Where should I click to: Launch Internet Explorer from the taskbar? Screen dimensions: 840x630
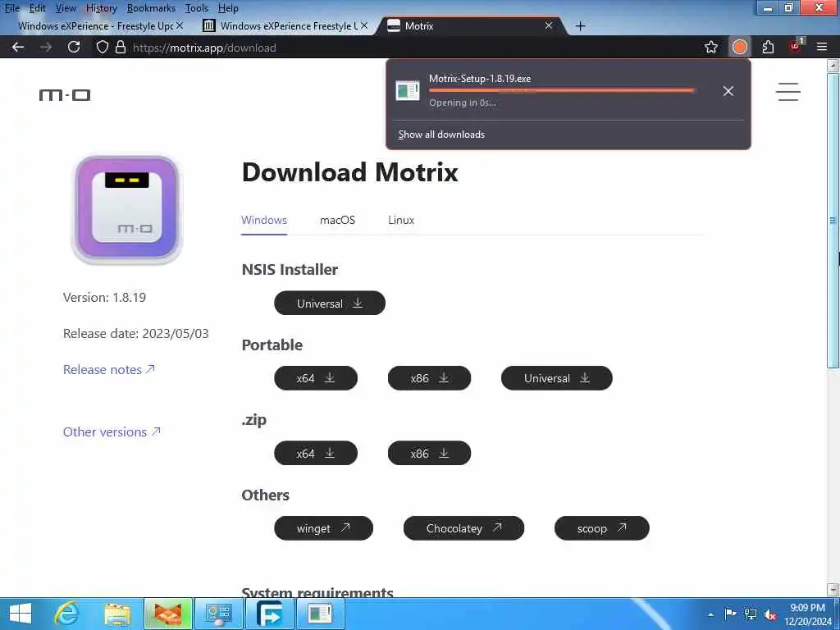67,614
